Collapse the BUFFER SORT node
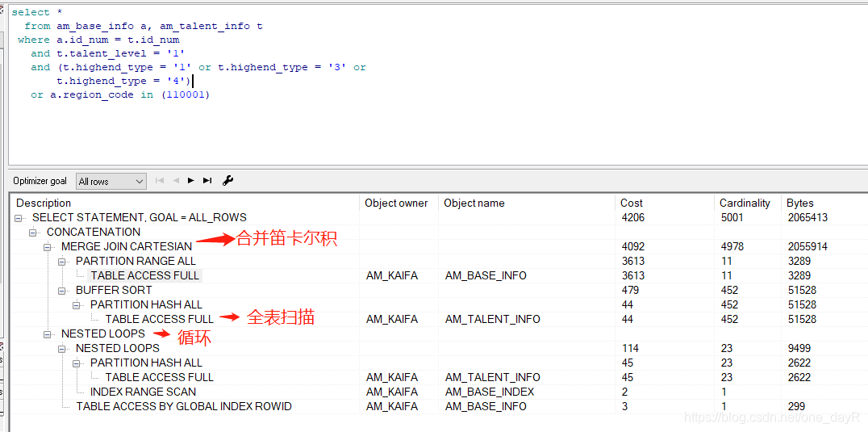868x432 pixels. pyautogui.click(x=63, y=290)
